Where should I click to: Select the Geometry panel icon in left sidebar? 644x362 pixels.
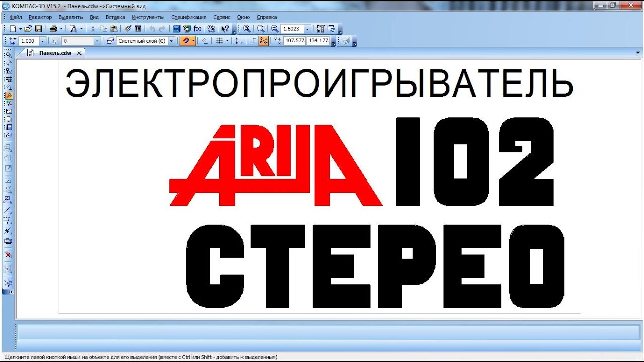pos(8,55)
